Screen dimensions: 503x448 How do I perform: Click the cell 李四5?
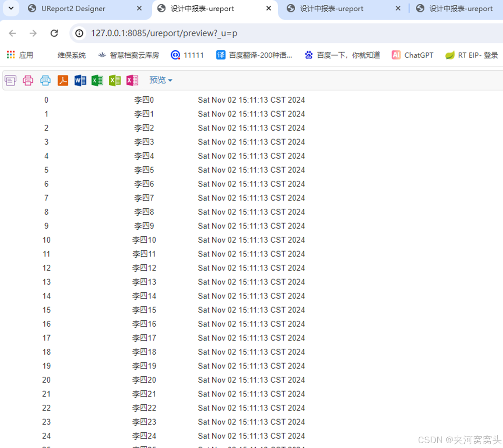pyautogui.click(x=144, y=170)
